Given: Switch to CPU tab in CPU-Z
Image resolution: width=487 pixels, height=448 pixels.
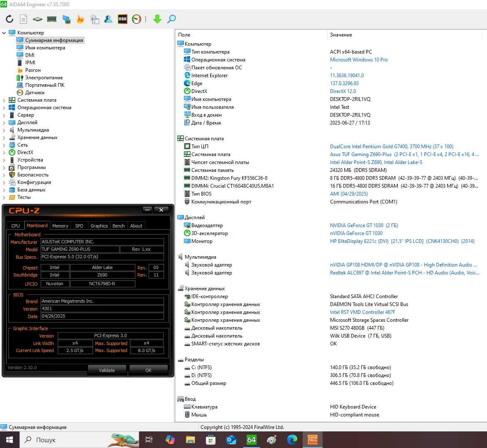Looking at the screenshot, I should (15, 226).
